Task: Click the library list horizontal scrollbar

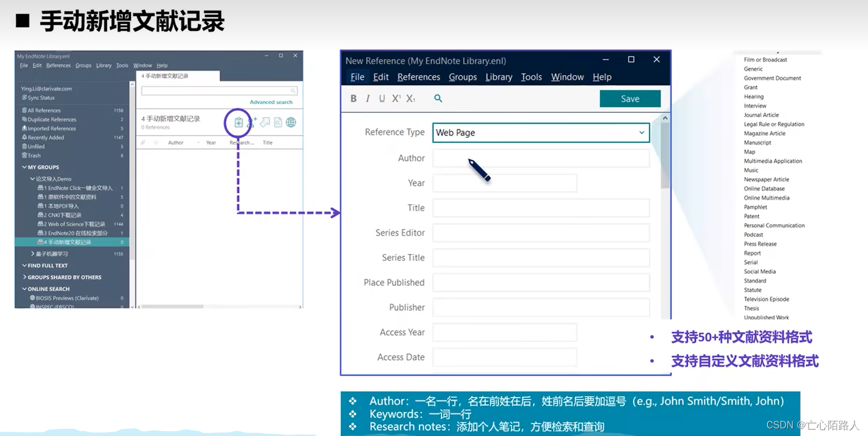Action: coord(173,306)
